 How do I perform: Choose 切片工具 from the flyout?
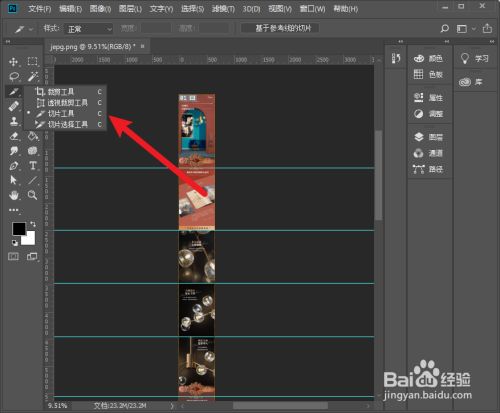pos(65,114)
